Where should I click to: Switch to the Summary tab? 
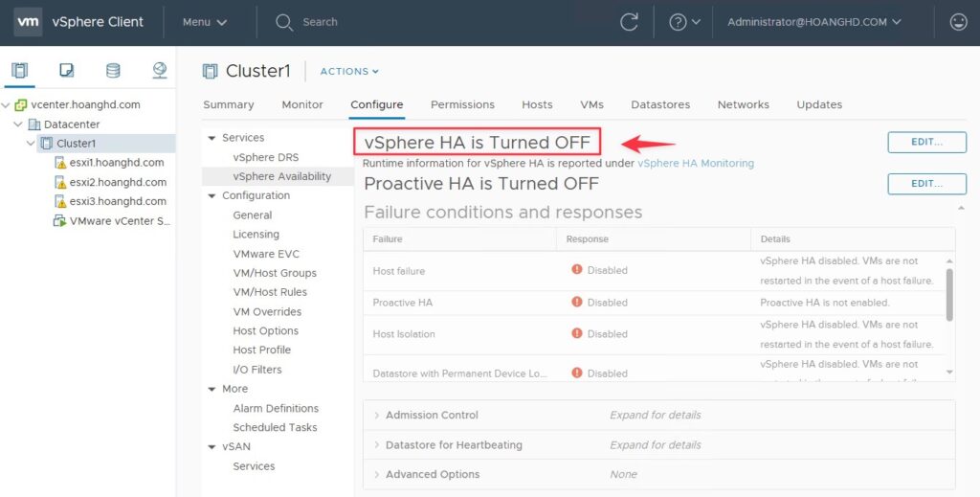[228, 105]
